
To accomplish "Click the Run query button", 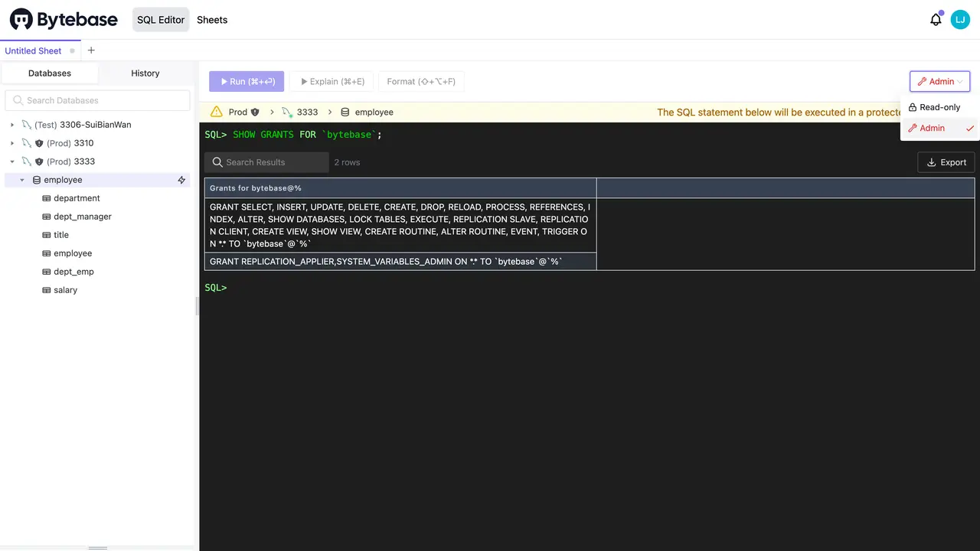I will click(x=247, y=81).
